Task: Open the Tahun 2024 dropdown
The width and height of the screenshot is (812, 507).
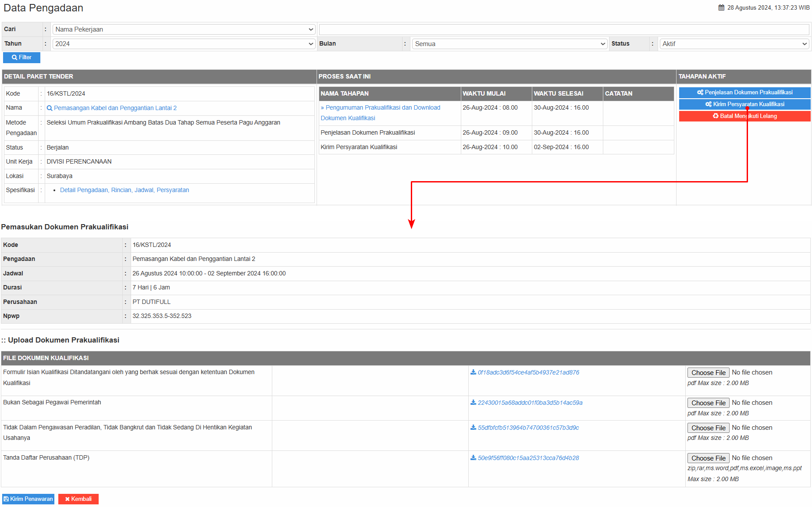Action: (x=184, y=44)
